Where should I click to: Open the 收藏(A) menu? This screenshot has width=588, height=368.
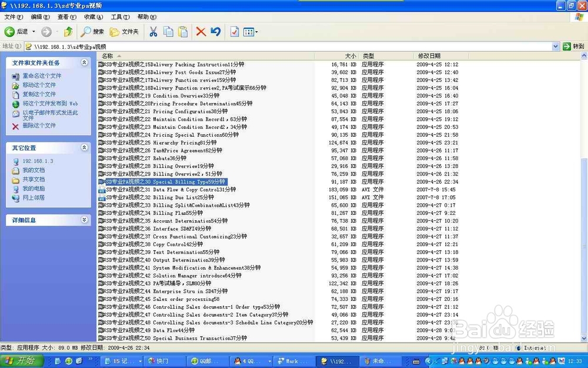click(93, 17)
